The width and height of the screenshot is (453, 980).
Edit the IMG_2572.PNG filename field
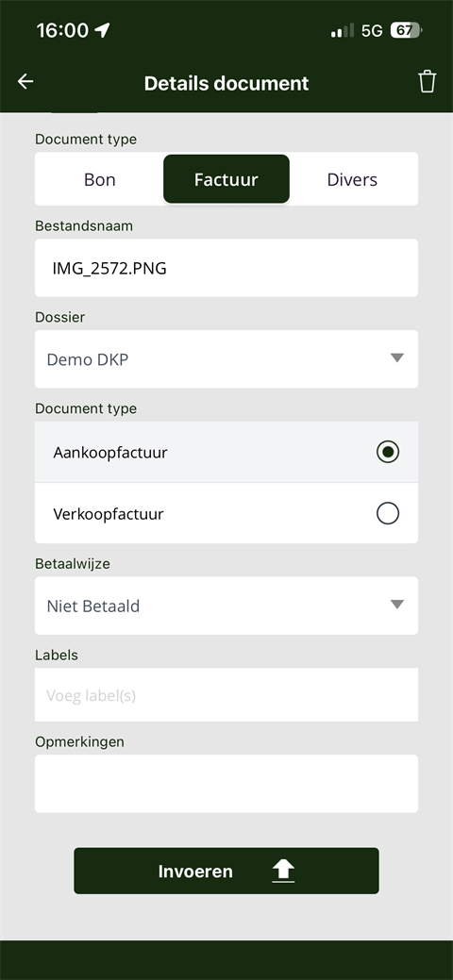pyautogui.click(x=226, y=268)
